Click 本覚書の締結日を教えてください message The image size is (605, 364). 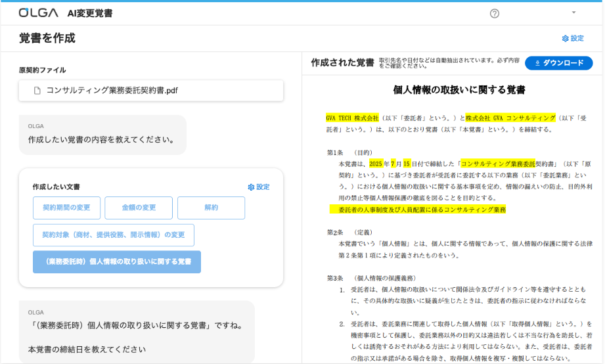click(x=87, y=350)
